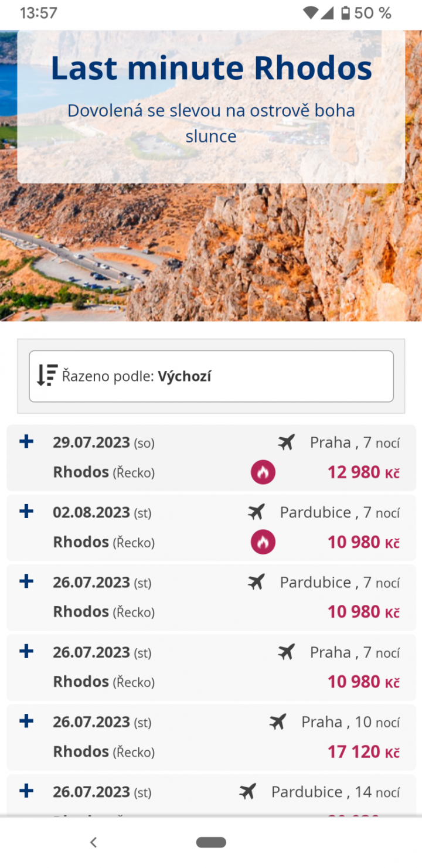Image resolution: width=422 pixels, height=868 pixels.
Task: Click the hot deal flame icon for 29.07.2023
Action: click(263, 472)
